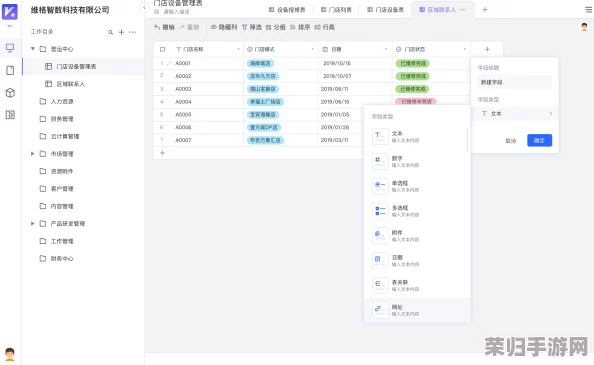Viewport: 594px width, 365px height.
Task: Open the ellipsis menu on 区域联系人 tab
Action: (463, 9)
